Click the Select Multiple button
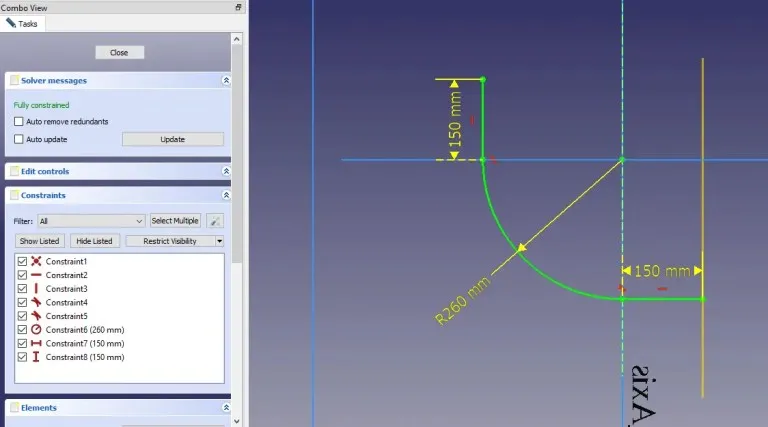Image resolution: width=768 pixels, height=427 pixels. (x=175, y=221)
